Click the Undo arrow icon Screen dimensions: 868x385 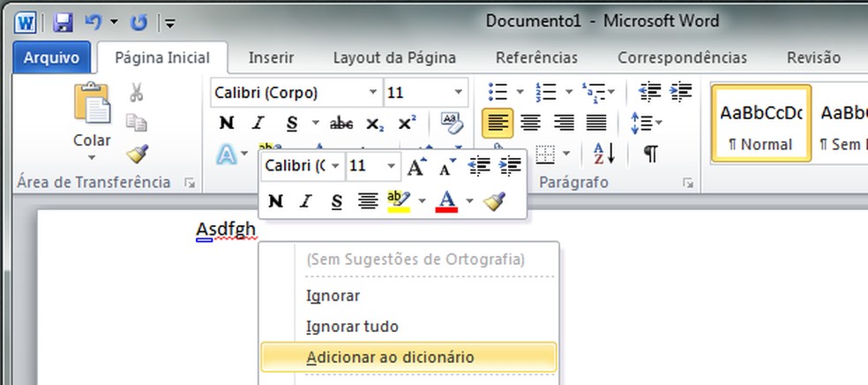pos(94,22)
